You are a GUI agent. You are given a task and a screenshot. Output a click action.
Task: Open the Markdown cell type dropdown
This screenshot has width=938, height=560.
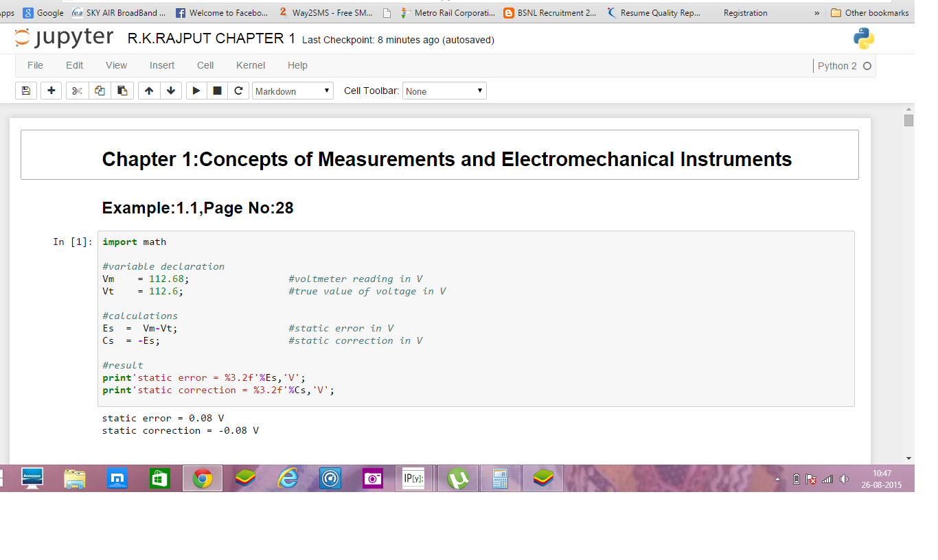point(293,91)
